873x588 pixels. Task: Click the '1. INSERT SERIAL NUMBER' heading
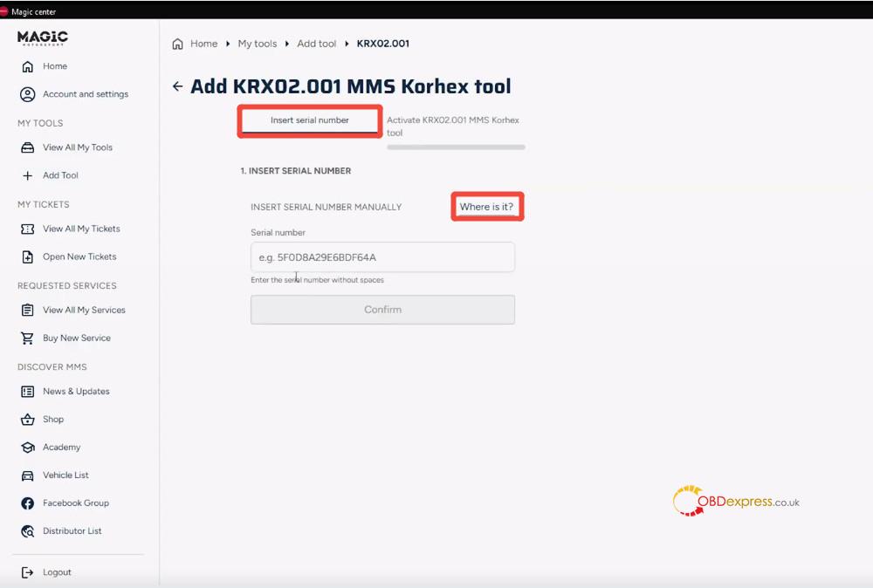coord(296,171)
